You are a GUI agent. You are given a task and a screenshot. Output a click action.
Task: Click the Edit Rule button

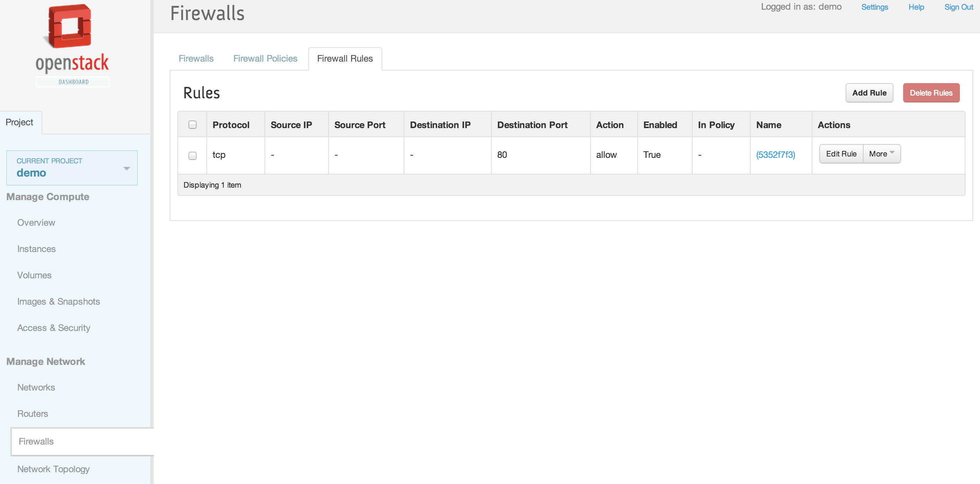coord(841,154)
